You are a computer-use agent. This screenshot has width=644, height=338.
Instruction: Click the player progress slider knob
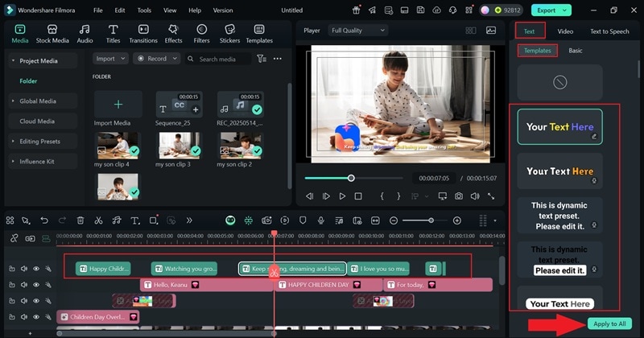(x=351, y=178)
